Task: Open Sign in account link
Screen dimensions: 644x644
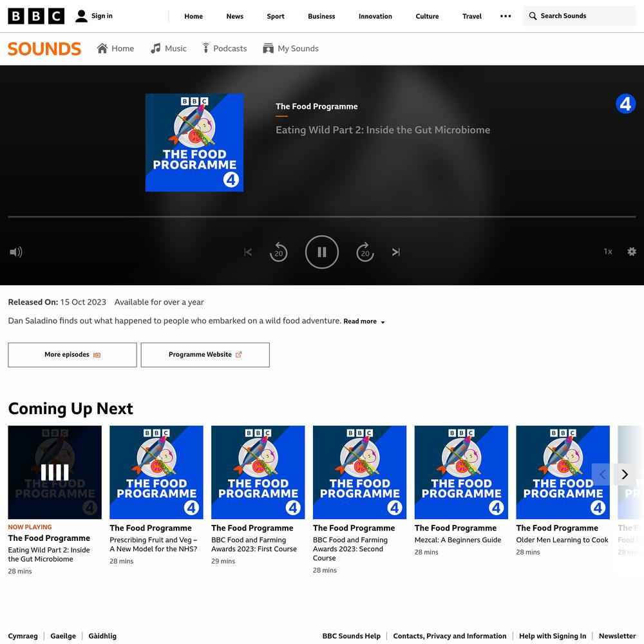Action: pyautogui.click(x=93, y=16)
